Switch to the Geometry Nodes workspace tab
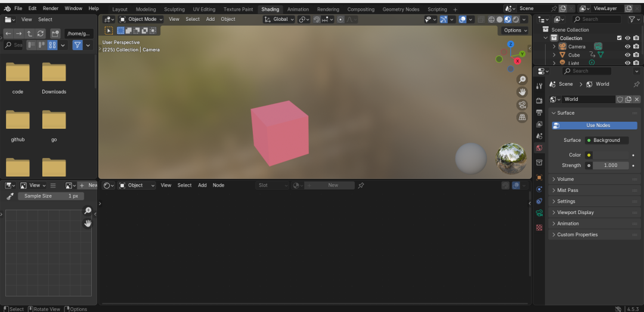This screenshot has width=644, height=312. click(x=401, y=10)
